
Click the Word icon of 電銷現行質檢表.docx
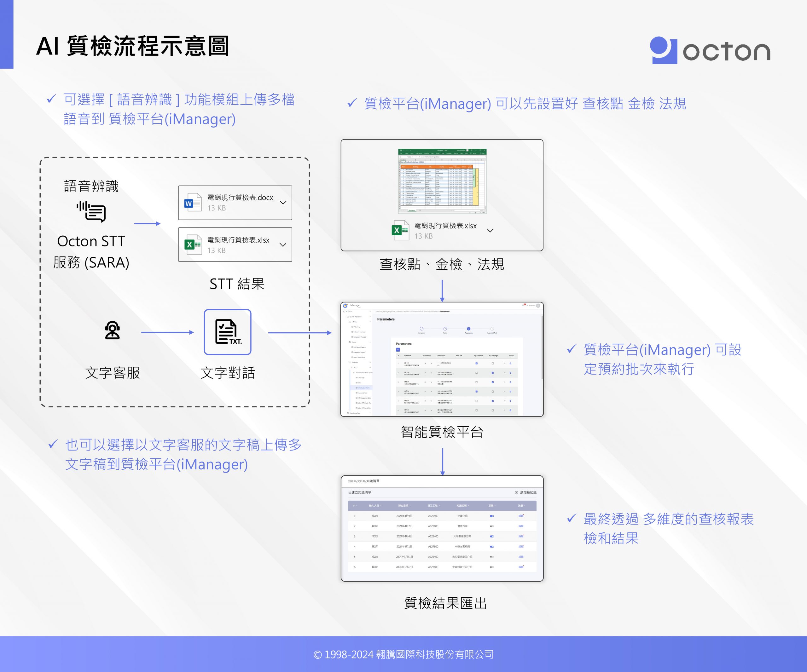[x=193, y=202]
